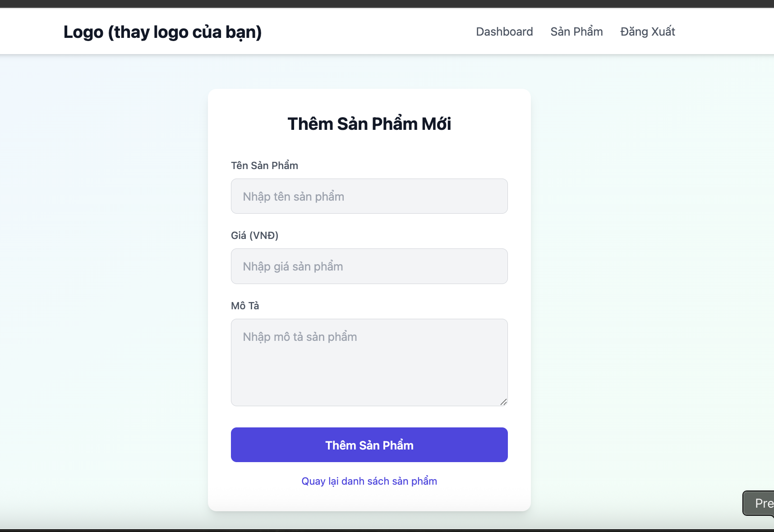Click the Giá (VNĐ) field label

254,235
